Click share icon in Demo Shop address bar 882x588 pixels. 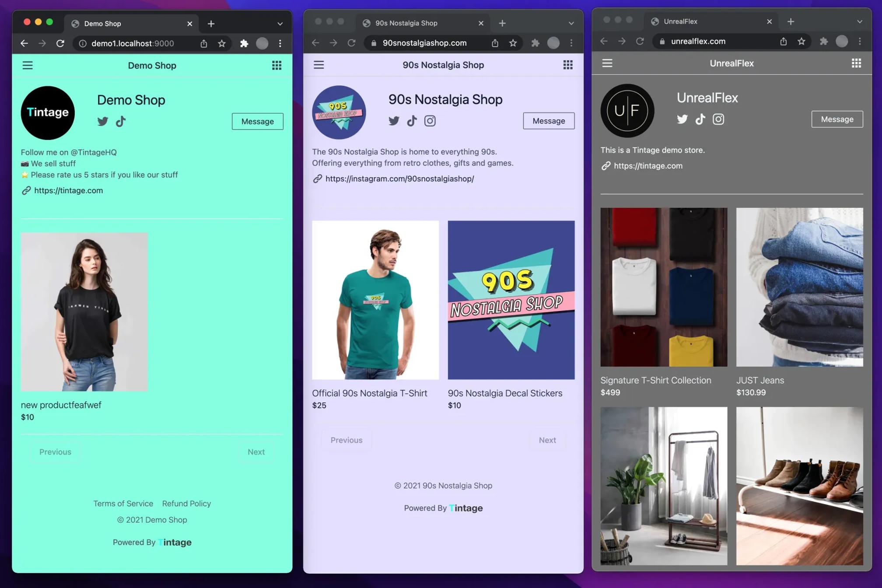tap(204, 43)
